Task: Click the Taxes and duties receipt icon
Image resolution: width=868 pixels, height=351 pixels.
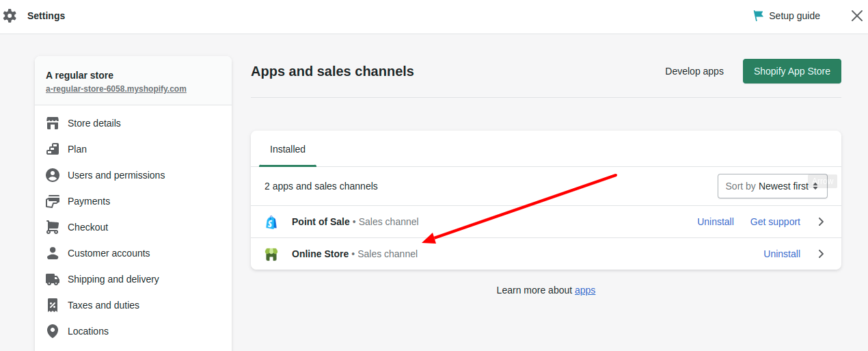Action: [x=53, y=305]
